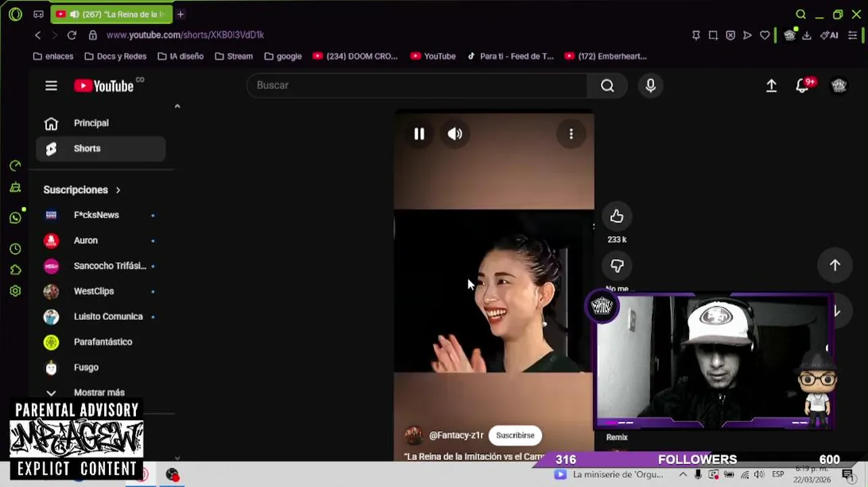View site info via padlock icon
The height and width of the screenshot is (487, 868).
tap(93, 35)
